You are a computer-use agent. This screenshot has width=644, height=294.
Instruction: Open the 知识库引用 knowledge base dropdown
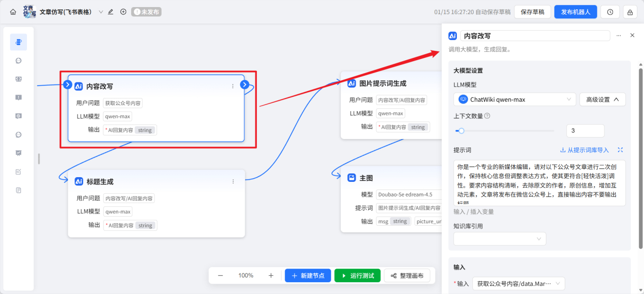[499, 238]
